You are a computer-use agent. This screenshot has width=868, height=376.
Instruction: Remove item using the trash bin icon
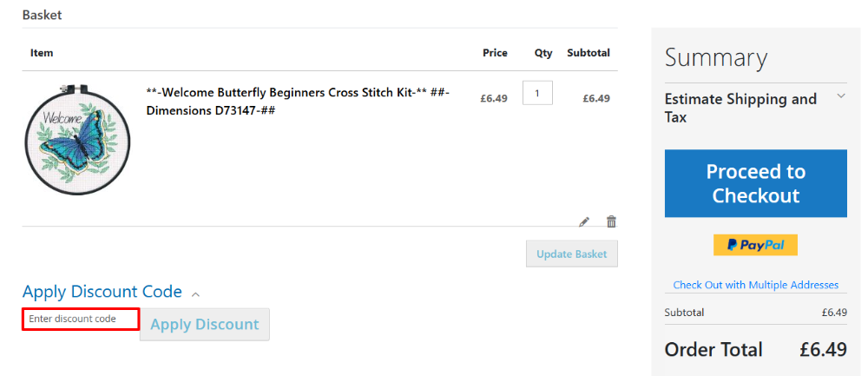[611, 221]
